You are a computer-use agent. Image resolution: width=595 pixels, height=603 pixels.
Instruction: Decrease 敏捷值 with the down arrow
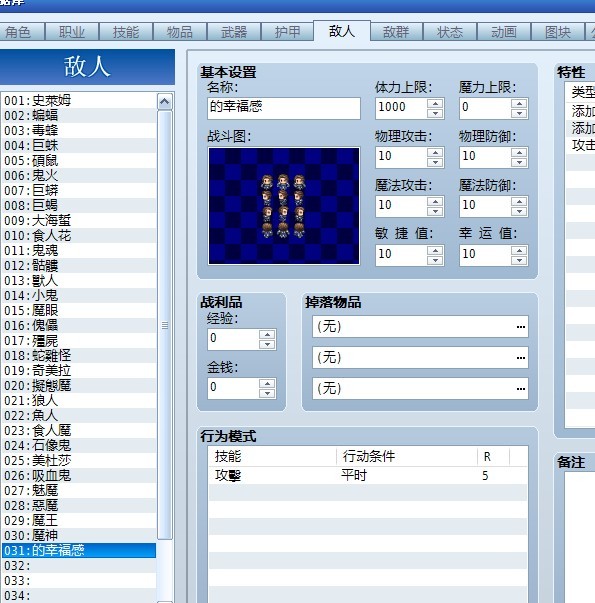coord(435,260)
